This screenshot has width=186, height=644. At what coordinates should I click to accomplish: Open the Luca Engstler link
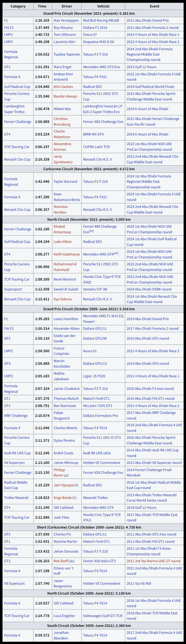64,616
